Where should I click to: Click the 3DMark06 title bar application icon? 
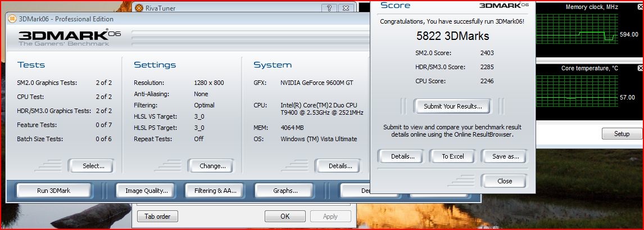click(x=12, y=19)
